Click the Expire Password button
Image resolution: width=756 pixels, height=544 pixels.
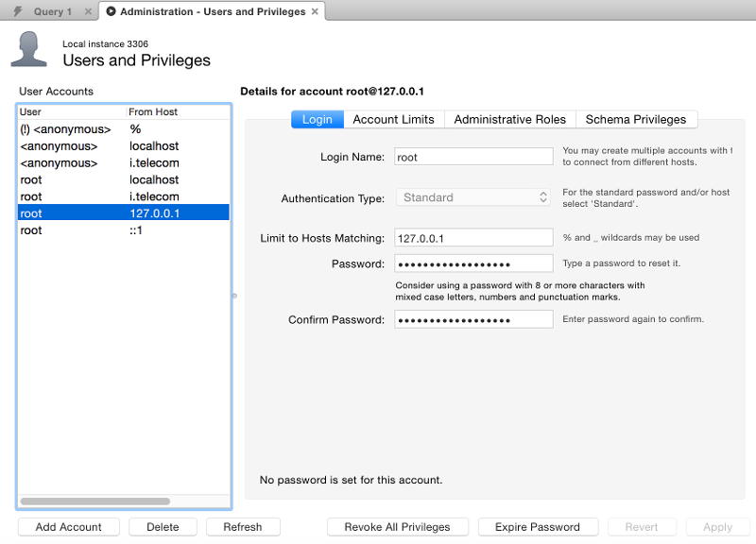coord(538,526)
